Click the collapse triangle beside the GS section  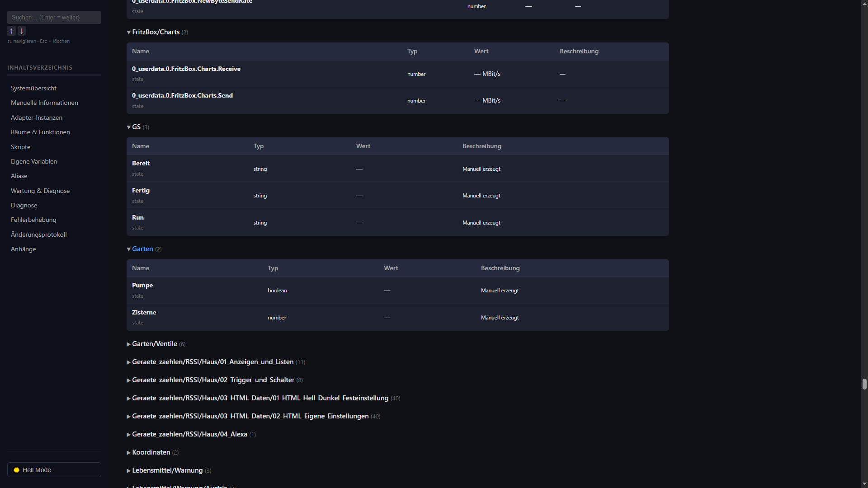pyautogui.click(x=128, y=127)
